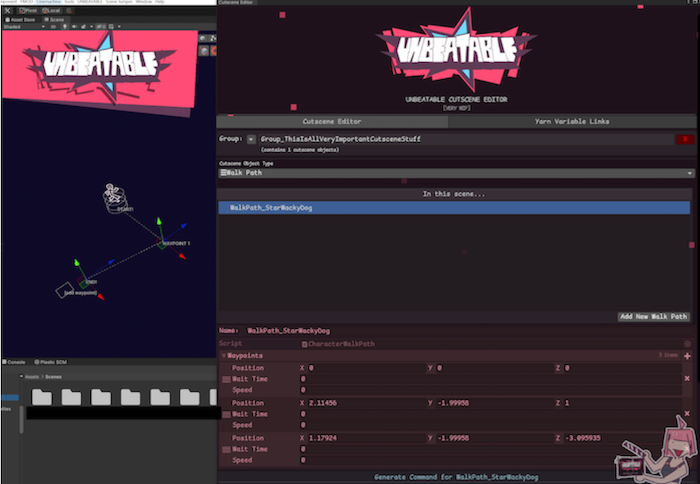Click Add New Walk Path button

tap(654, 317)
